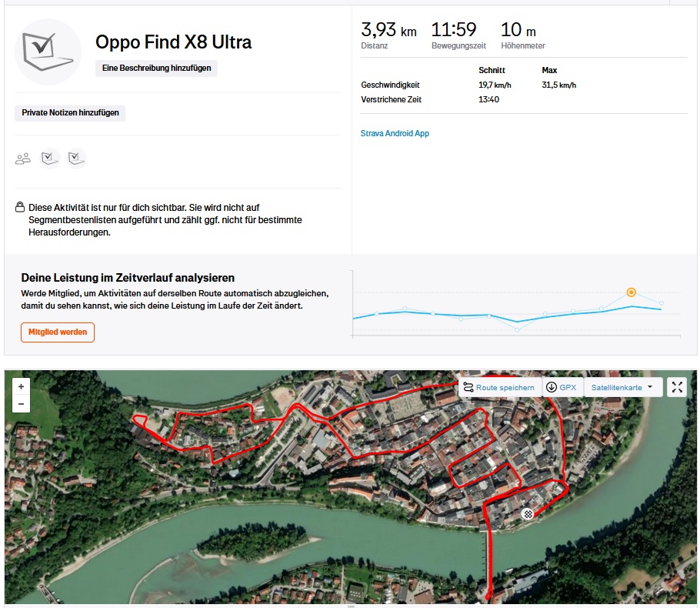Zoom in on the map

click(x=21, y=387)
